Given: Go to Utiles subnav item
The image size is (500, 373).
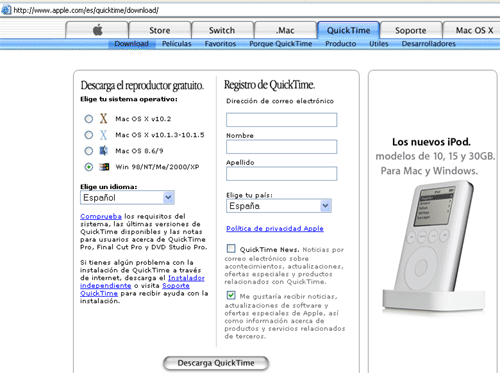Looking at the screenshot, I should (379, 44).
